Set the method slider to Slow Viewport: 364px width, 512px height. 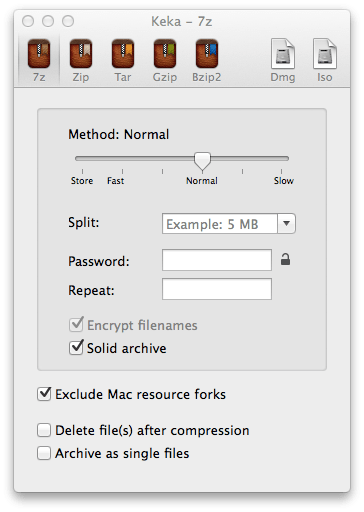click(282, 172)
